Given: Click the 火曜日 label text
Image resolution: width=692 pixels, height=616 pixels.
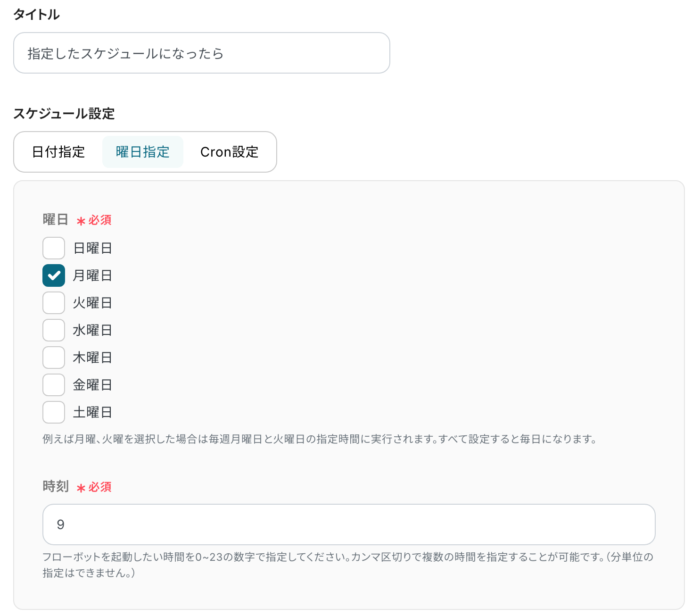Looking at the screenshot, I should [92, 303].
